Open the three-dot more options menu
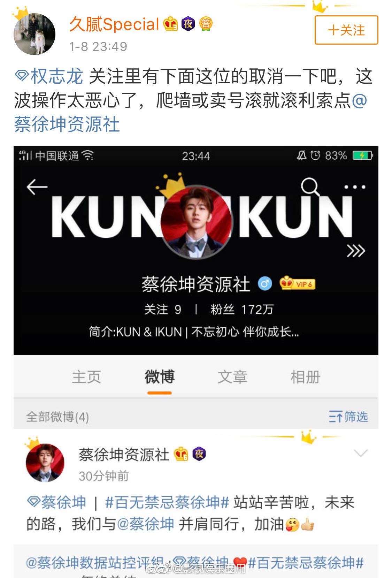Image resolution: width=392 pixels, height=578 pixels. coord(355,187)
